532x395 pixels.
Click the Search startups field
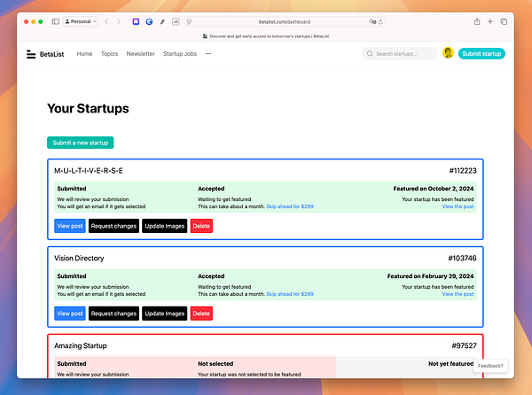[400, 54]
